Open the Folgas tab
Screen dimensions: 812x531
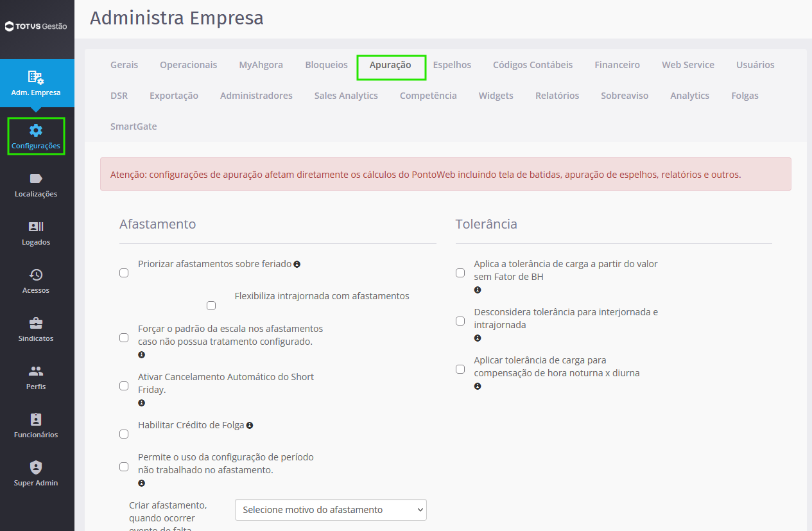(745, 96)
